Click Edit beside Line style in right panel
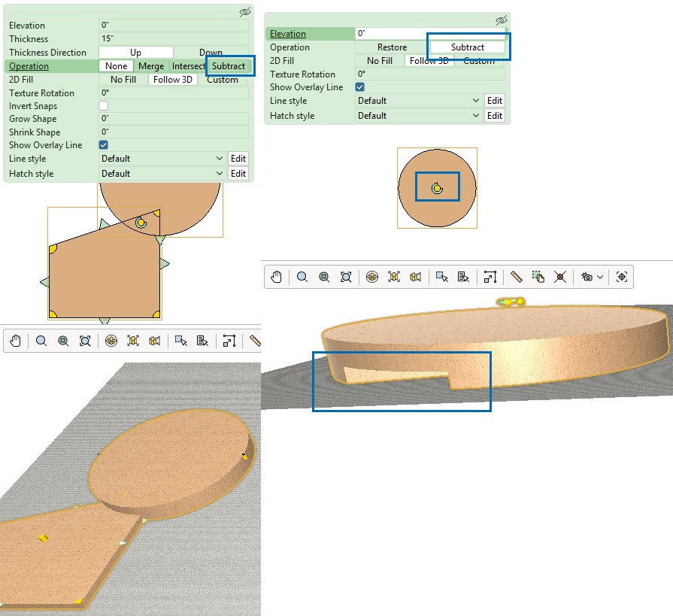Viewport: 673px width, 616px height. point(495,101)
